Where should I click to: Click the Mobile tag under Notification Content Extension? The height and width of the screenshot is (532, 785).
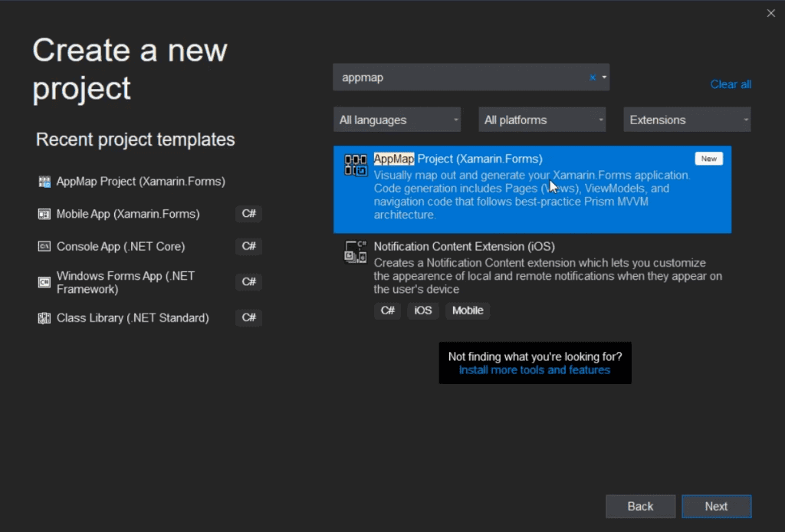point(468,310)
